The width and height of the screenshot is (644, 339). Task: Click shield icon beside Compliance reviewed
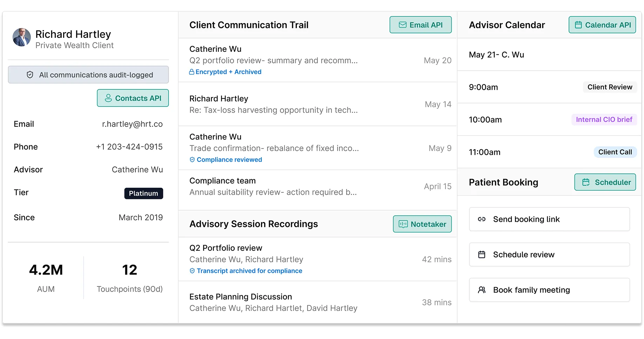tap(192, 160)
